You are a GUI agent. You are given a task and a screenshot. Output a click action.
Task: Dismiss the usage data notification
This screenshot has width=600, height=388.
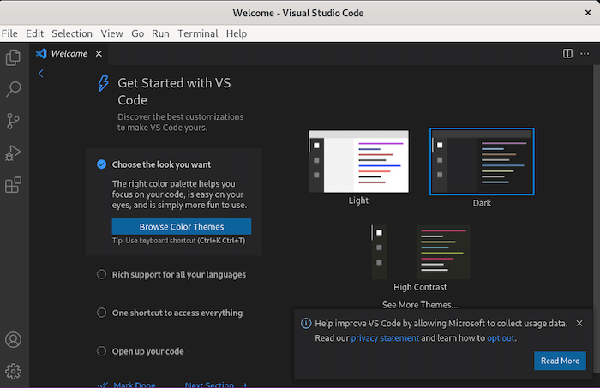point(580,323)
